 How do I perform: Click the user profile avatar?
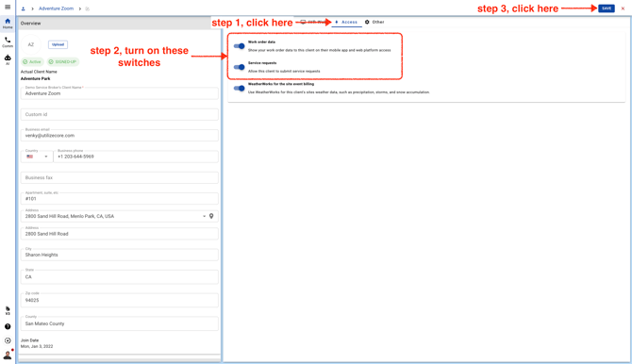(x=8, y=356)
